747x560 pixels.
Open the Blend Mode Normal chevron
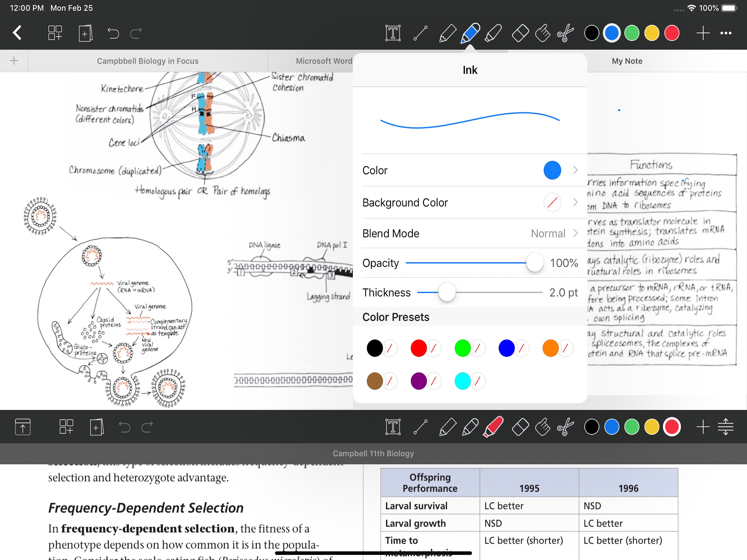tap(575, 234)
